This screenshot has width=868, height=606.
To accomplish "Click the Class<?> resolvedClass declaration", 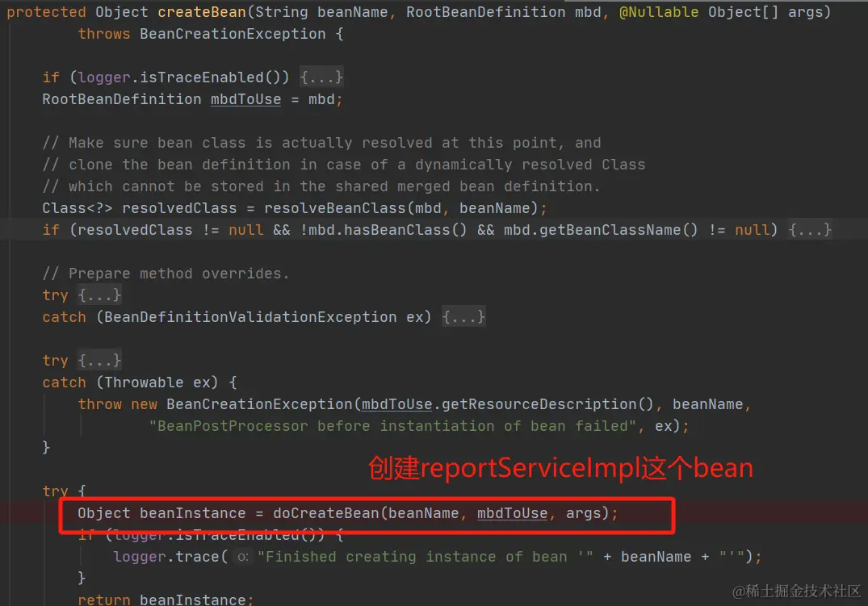I will [140, 208].
